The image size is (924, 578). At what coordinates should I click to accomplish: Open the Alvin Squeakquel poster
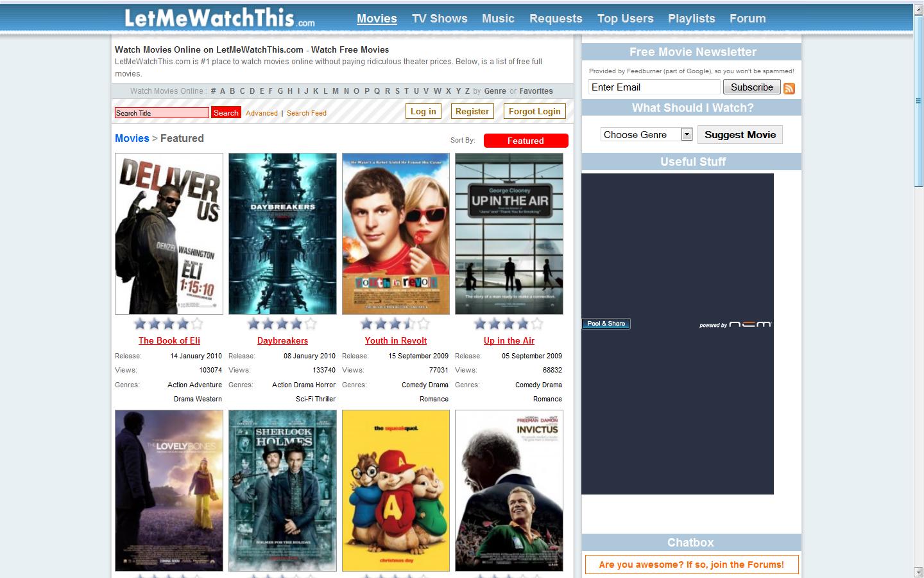(x=396, y=491)
